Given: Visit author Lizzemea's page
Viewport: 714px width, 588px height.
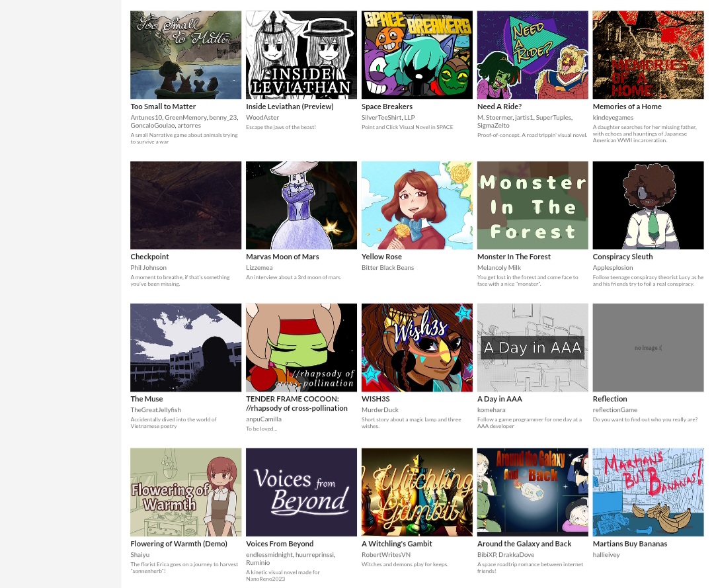Looking at the screenshot, I should click(259, 268).
